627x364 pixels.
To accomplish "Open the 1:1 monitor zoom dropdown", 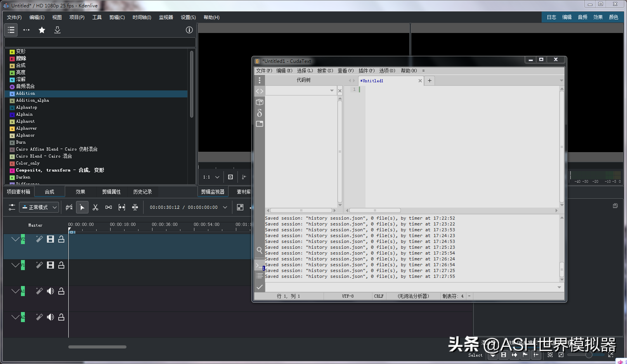I will [x=211, y=177].
